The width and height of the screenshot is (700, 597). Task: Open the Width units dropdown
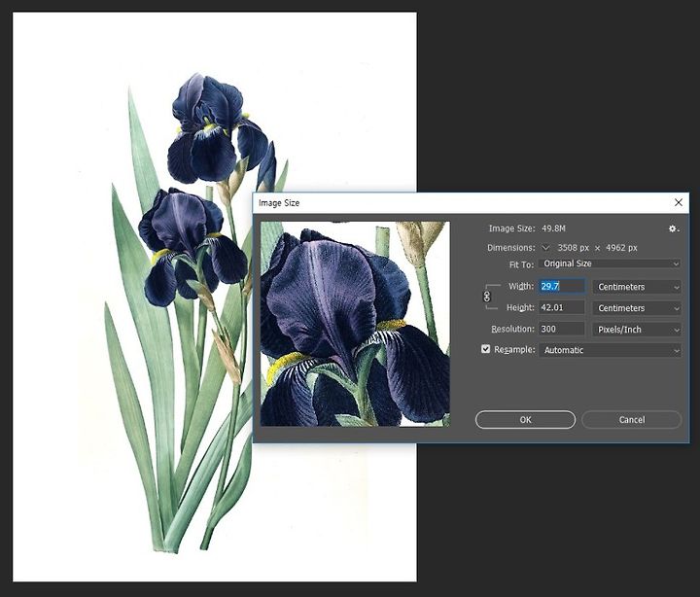click(x=637, y=287)
